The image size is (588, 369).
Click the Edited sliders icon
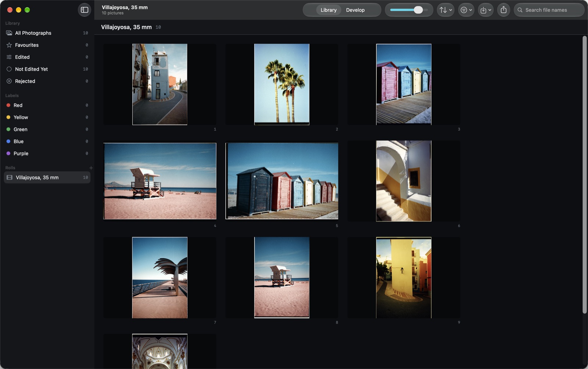[9, 57]
